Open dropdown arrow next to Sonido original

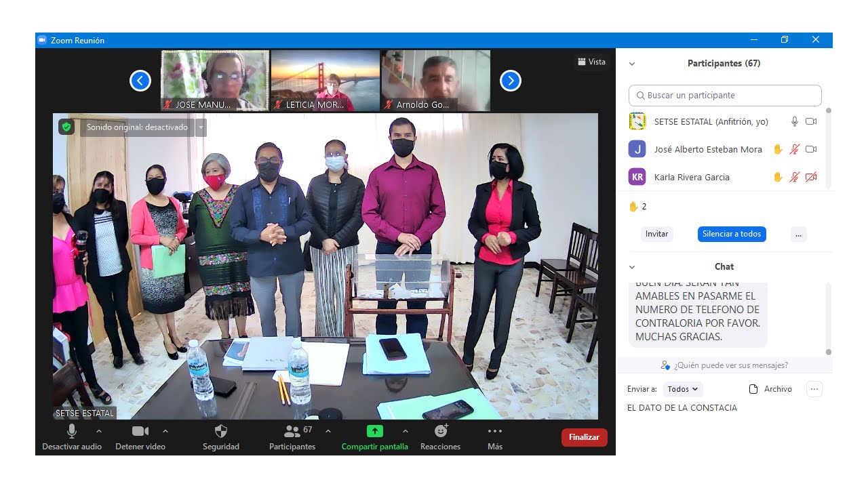[201, 127]
